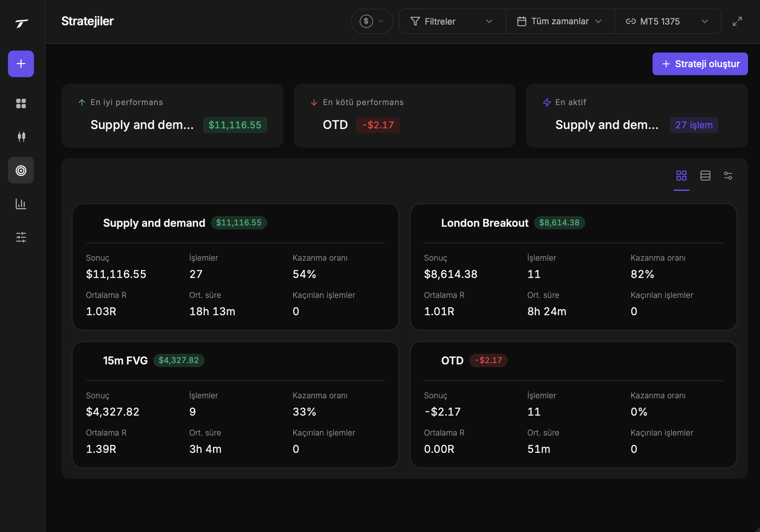Click the logo icon at top of sidebar
Screen dimensions: 760x532
click(22, 23)
